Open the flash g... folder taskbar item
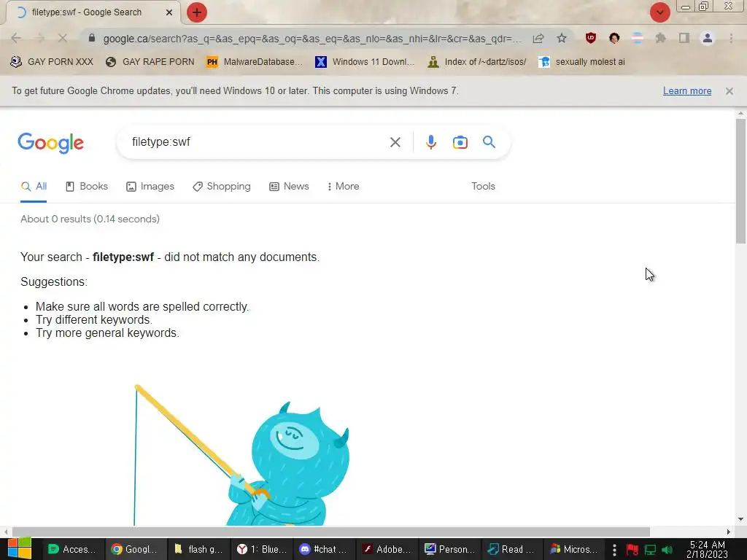The image size is (747, 560). [198, 549]
